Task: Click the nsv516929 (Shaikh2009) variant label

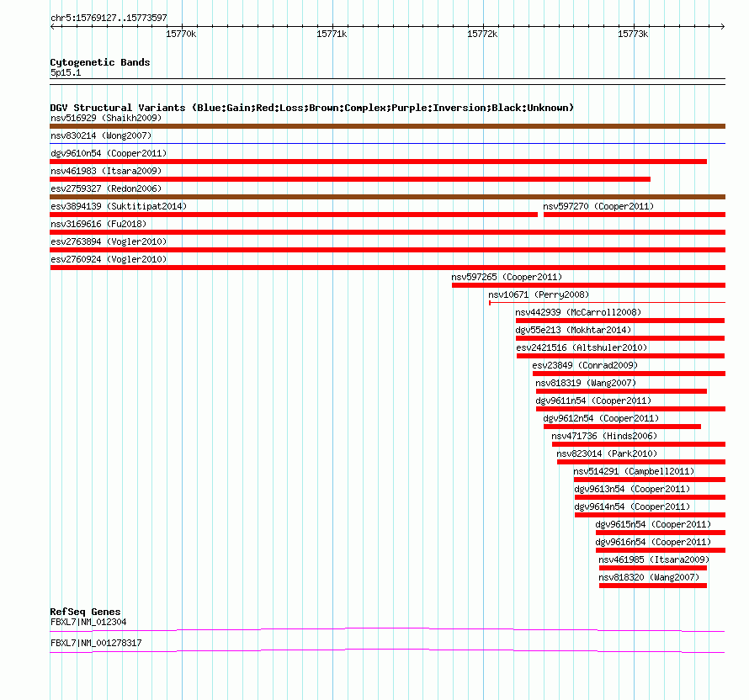Action: click(x=106, y=118)
